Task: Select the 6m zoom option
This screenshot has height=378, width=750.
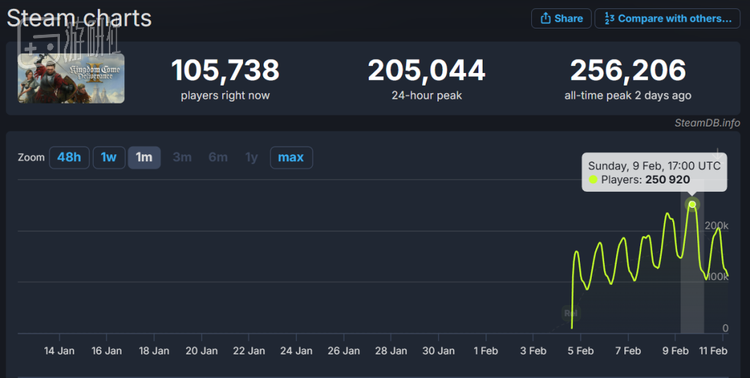Action: click(218, 157)
